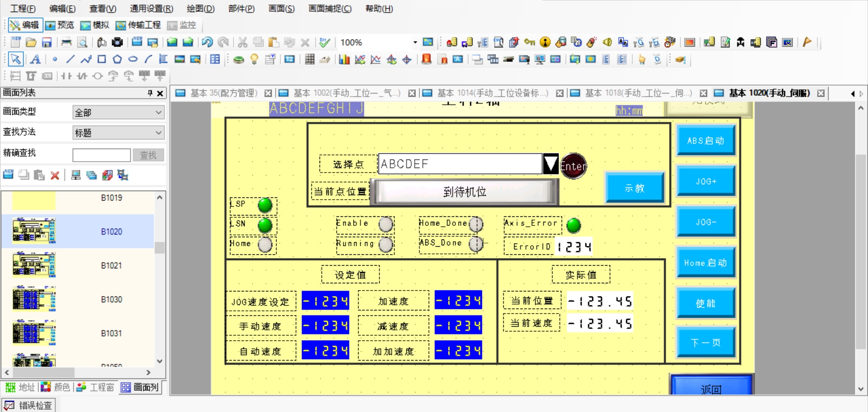Select the Home启动 button on the canvas
868x412 pixels.
pos(705,262)
